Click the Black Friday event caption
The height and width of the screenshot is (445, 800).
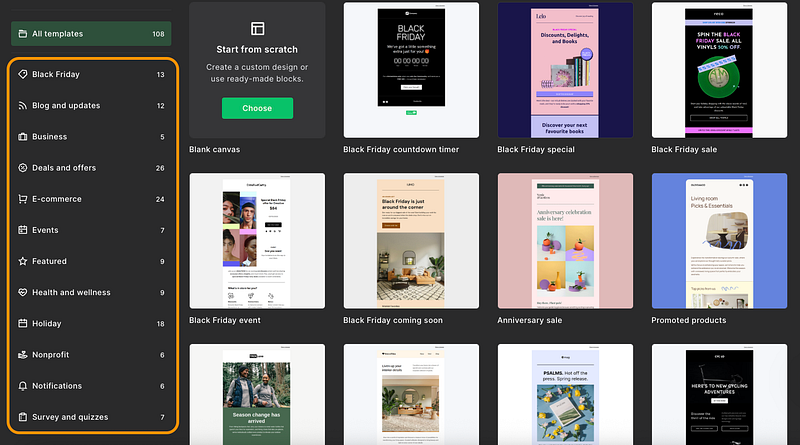pos(224,320)
